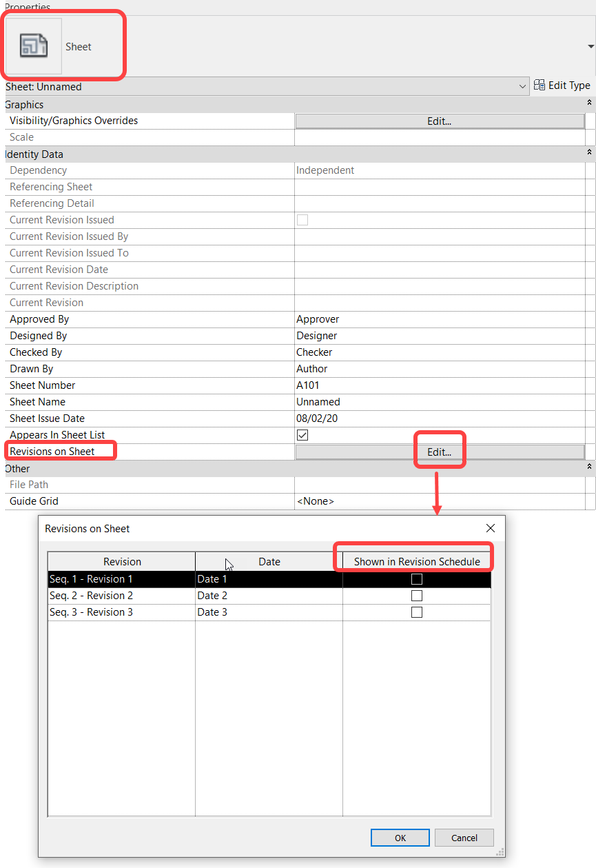The width and height of the screenshot is (596, 868).
Task: Collapse the Graphics section
Action: click(x=589, y=102)
